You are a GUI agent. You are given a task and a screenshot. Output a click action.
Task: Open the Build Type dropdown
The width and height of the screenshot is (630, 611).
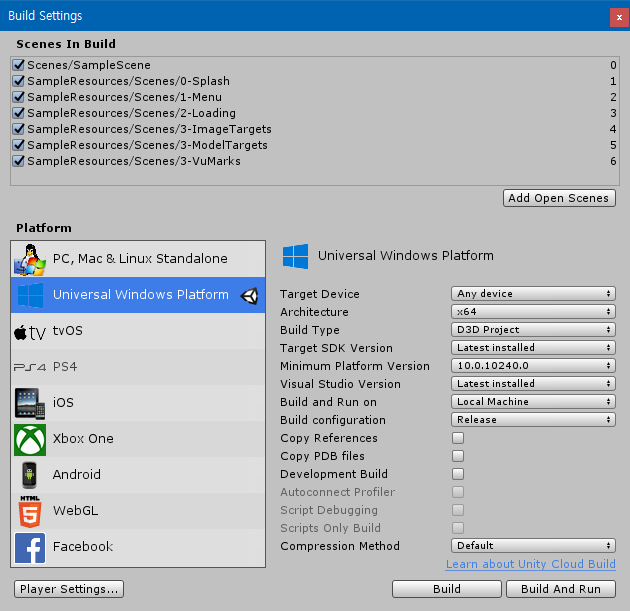[x=533, y=330]
